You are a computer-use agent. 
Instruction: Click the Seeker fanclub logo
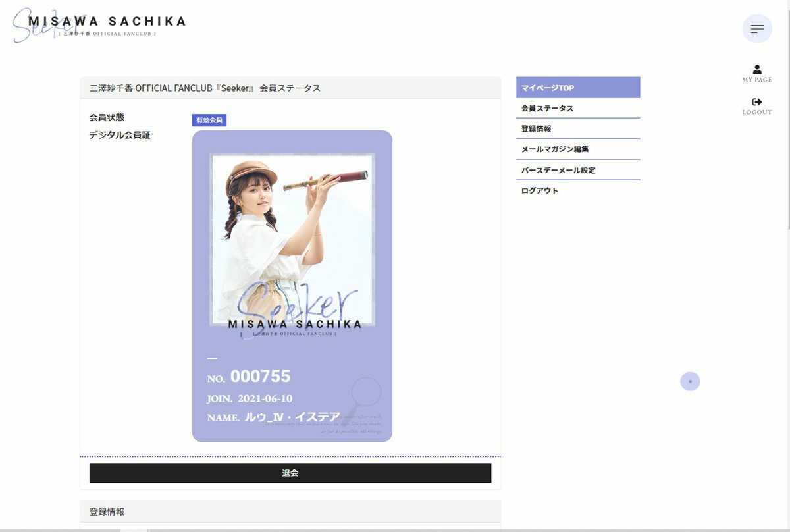tap(99, 25)
